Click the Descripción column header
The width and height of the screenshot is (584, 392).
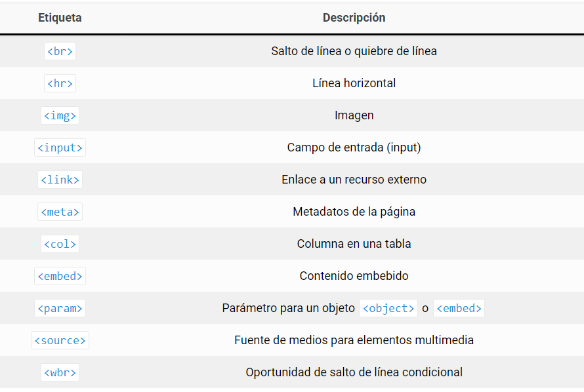[x=354, y=18]
